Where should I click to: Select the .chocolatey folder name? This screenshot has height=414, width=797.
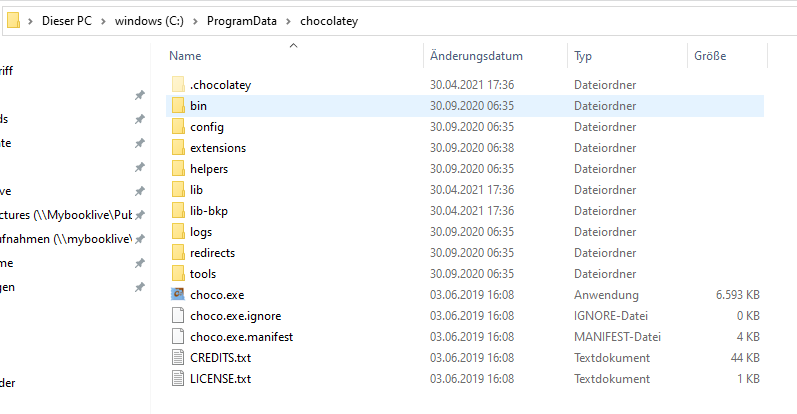click(x=221, y=85)
